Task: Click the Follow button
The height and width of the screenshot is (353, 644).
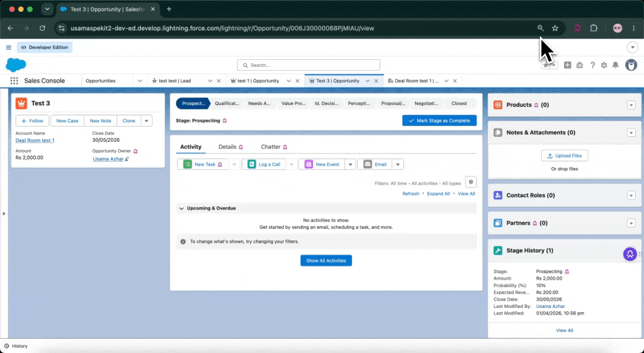Action: 32,121
